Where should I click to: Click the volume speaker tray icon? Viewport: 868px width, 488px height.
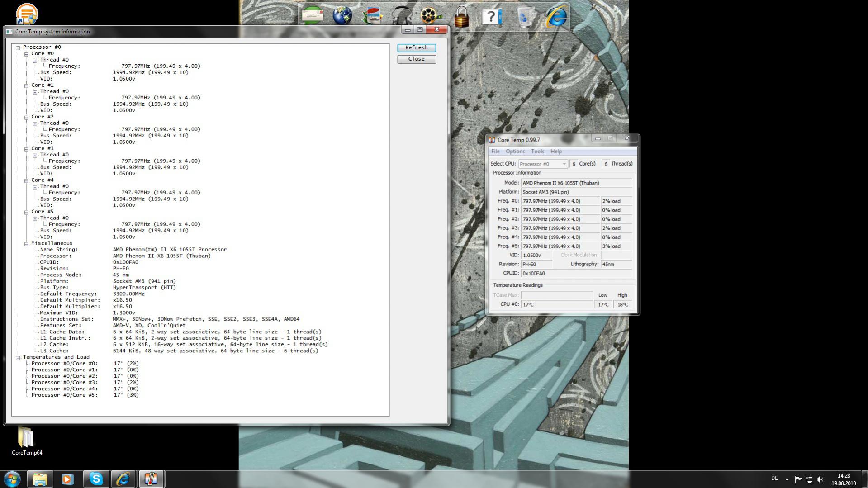pyautogui.click(x=820, y=479)
